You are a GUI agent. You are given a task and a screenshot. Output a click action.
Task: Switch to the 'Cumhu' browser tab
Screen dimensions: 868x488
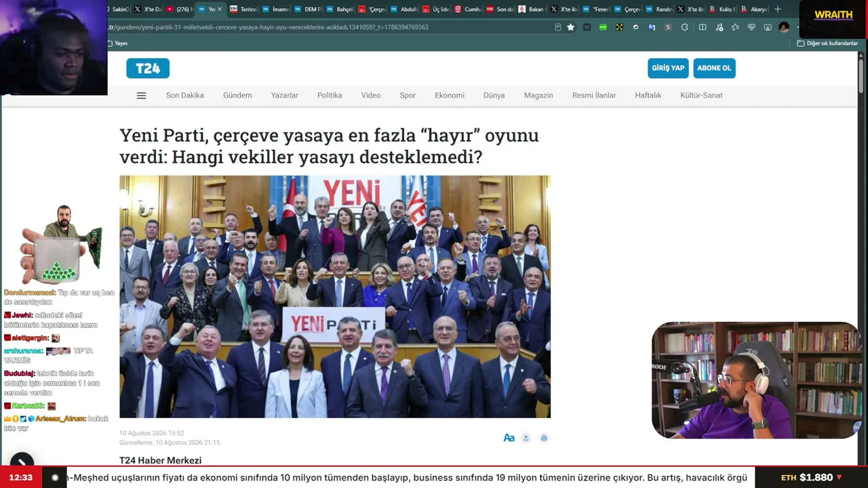pyautogui.click(x=469, y=9)
